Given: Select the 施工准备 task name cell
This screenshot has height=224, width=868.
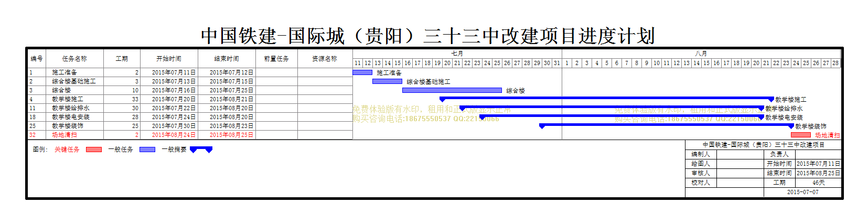Looking at the screenshot, I should 74,72.
